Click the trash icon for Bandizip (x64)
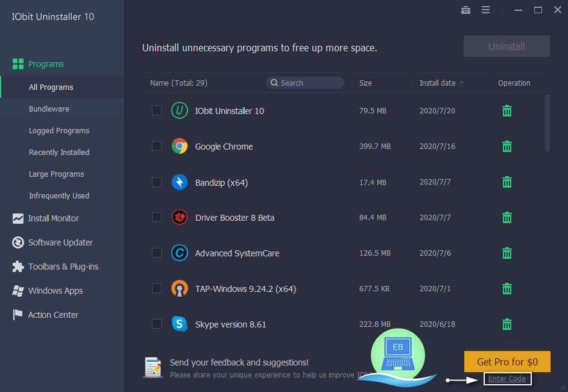 506,182
